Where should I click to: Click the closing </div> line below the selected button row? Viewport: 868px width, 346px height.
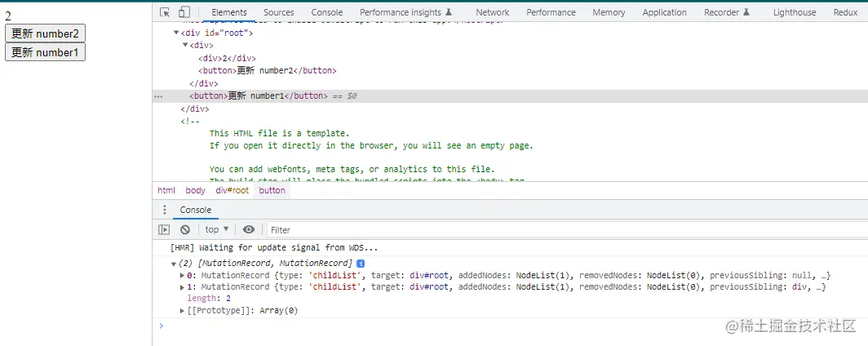tap(195, 109)
